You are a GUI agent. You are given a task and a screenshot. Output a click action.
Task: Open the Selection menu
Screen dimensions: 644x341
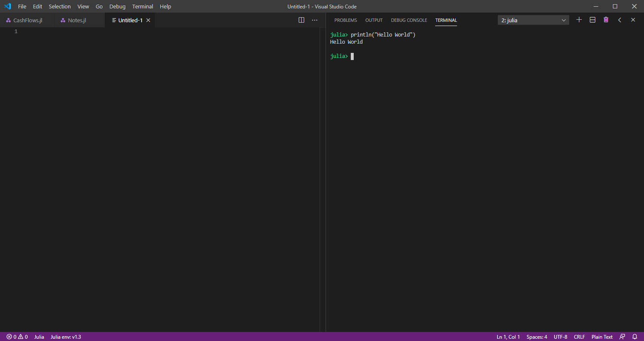[x=60, y=6]
